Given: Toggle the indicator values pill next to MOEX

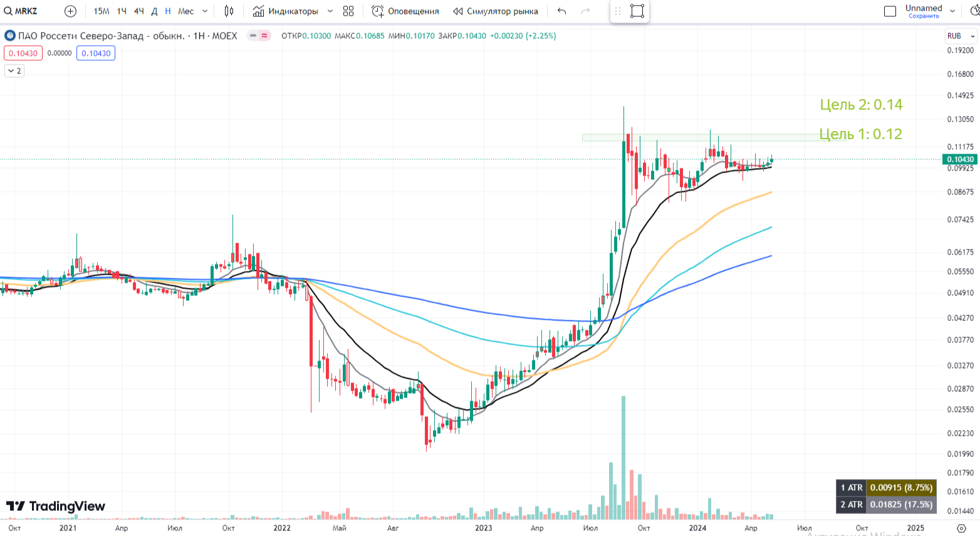Looking at the screenshot, I should click(258, 36).
